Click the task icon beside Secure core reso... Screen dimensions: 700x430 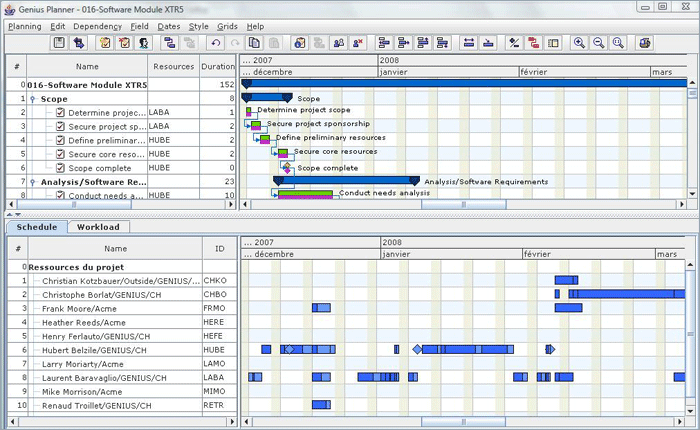[x=60, y=154]
